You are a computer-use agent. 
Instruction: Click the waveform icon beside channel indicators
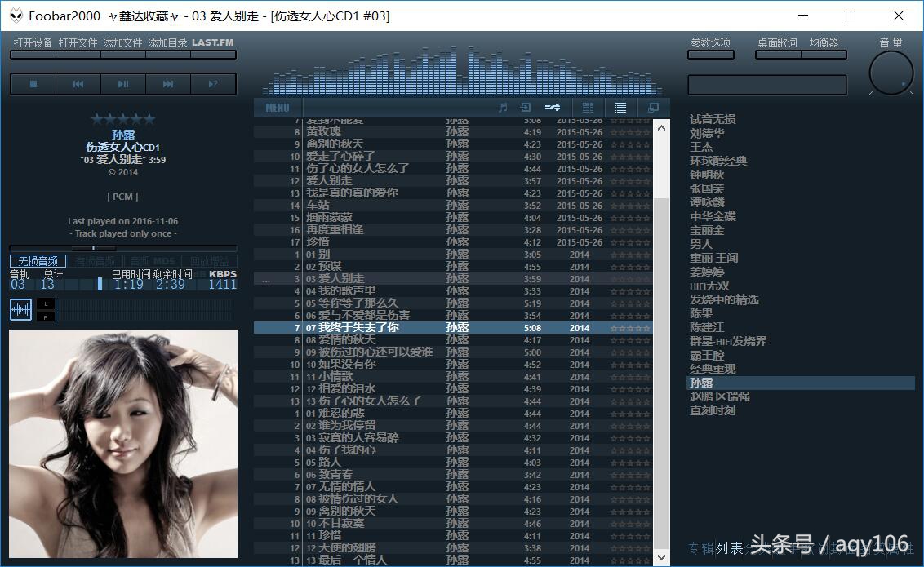20,309
